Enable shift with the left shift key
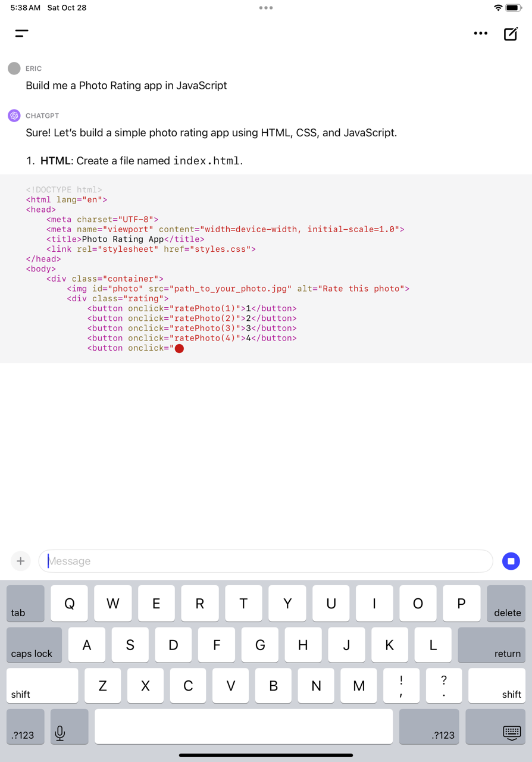Image resolution: width=532 pixels, height=762 pixels. pyautogui.click(x=42, y=685)
